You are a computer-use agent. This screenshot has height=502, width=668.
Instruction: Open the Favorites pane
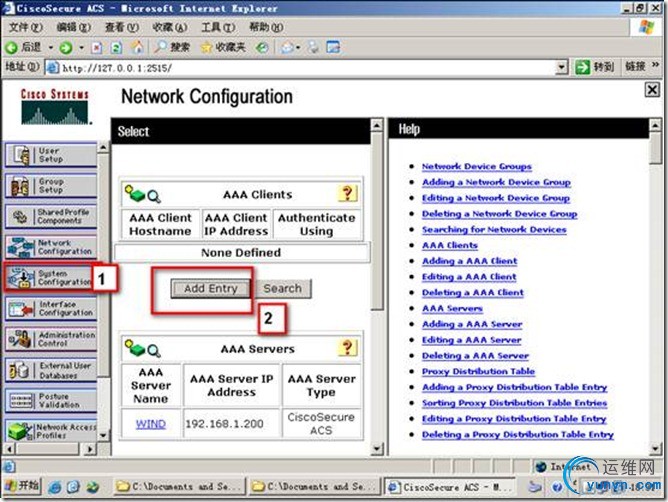223,47
